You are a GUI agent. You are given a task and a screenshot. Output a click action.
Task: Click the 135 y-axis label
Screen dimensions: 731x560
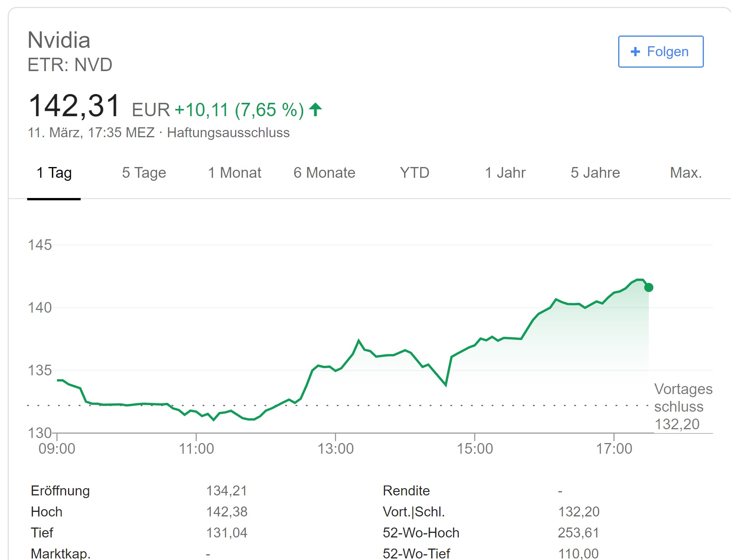[x=40, y=370]
